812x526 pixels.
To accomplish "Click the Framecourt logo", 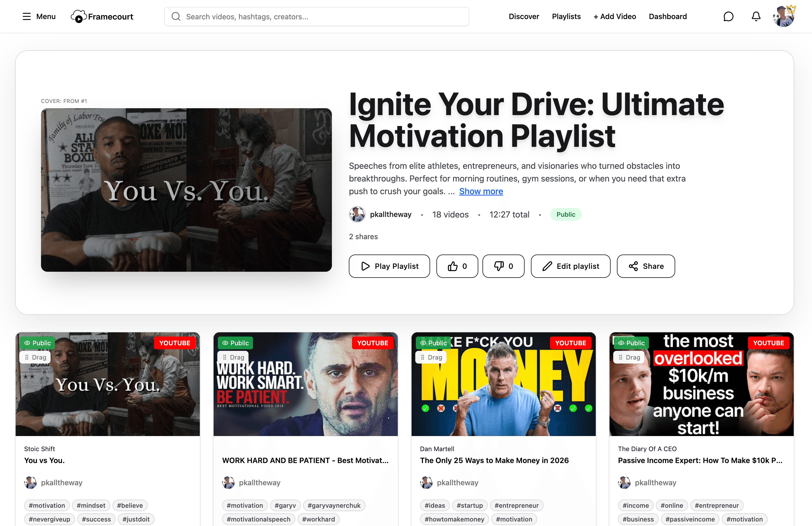I will pos(102,16).
